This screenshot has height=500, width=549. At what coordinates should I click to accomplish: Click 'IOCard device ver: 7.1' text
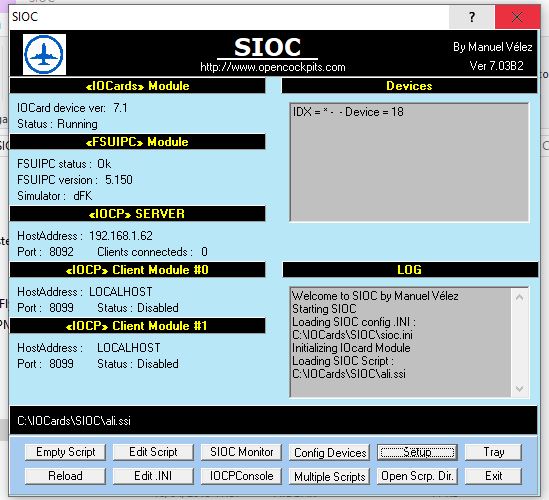[72, 108]
